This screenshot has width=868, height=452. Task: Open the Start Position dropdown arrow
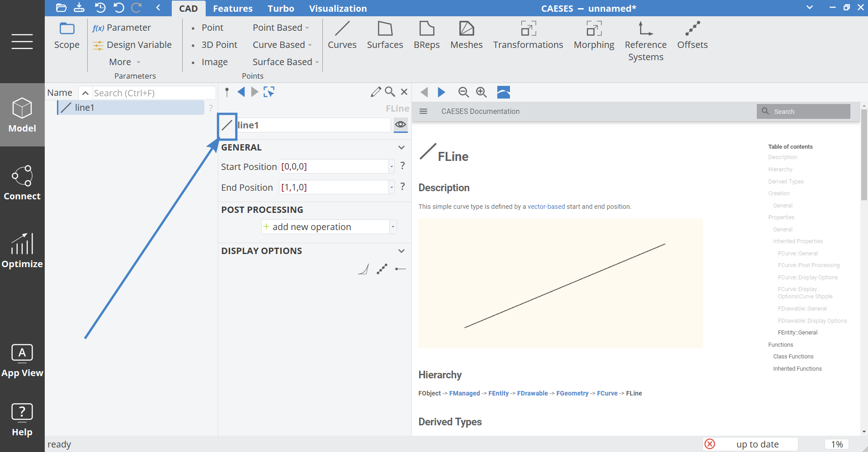click(x=392, y=167)
